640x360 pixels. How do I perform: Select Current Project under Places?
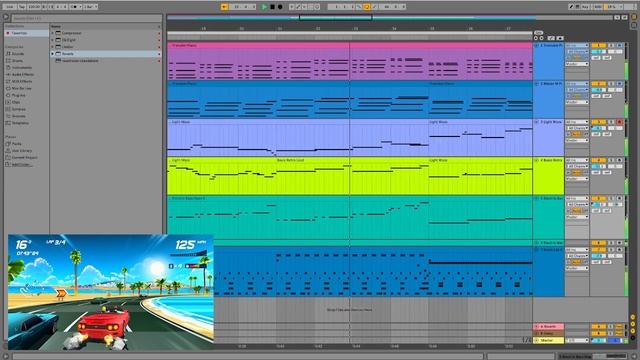coord(24,157)
